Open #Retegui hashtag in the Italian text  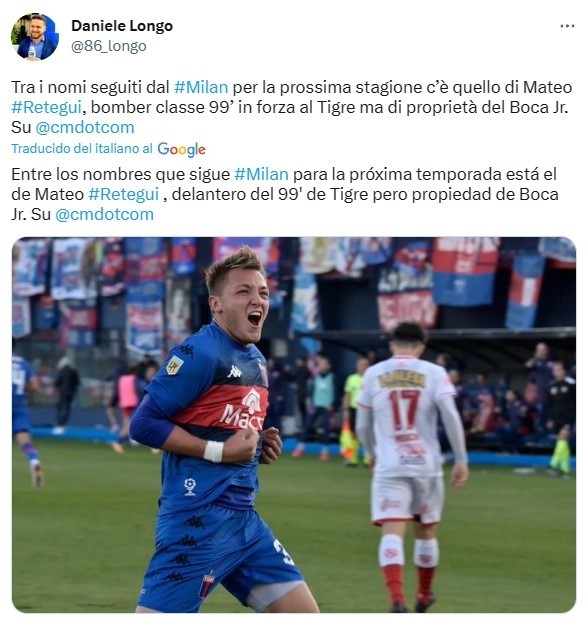pyautogui.click(x=46, y=107)
